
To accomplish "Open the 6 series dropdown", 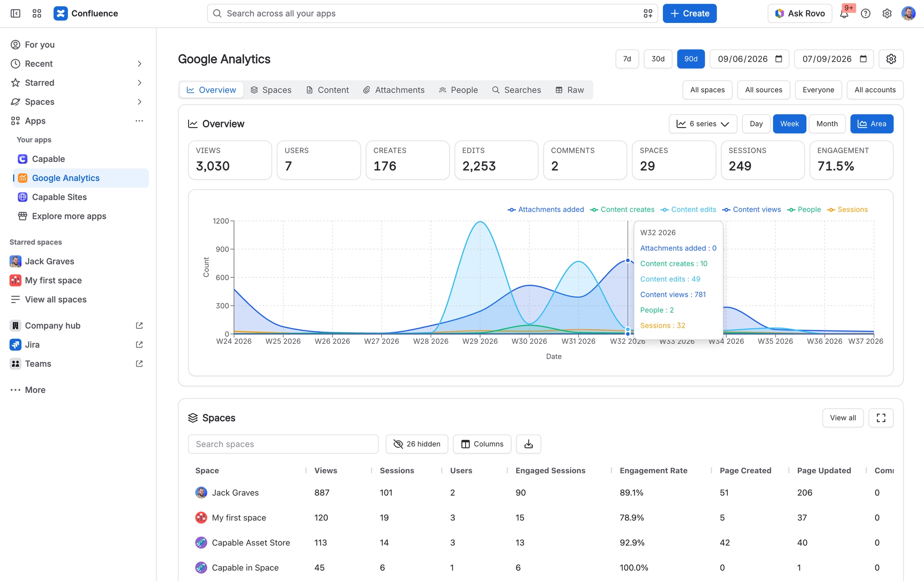I will (x=703, y=124).
